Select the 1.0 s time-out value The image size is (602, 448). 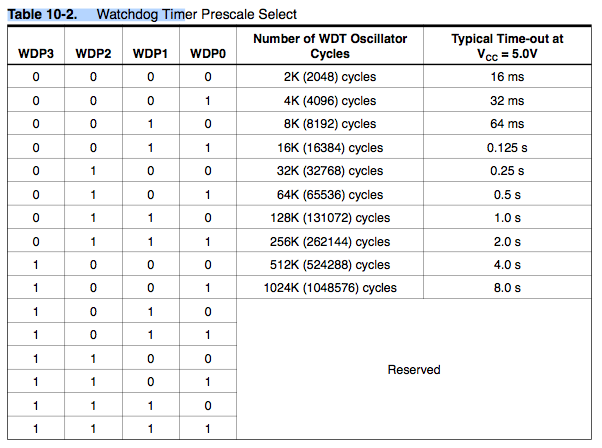click(507, 218)
